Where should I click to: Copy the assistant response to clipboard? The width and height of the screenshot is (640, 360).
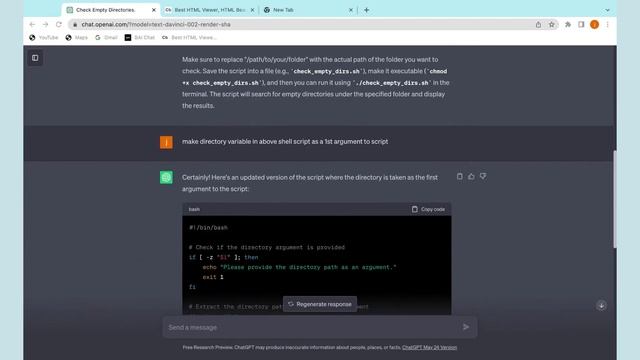460,176
